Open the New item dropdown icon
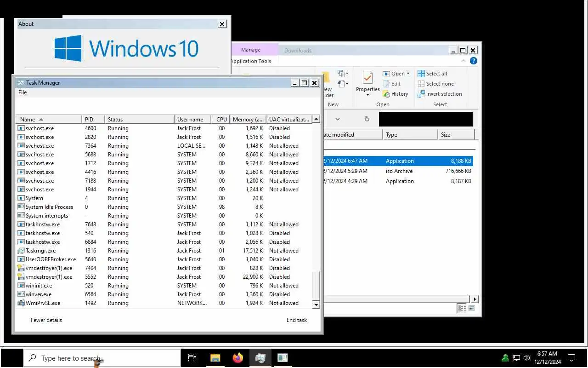The width and height of the screenshot is (588, 368). (x=343, y=74)
